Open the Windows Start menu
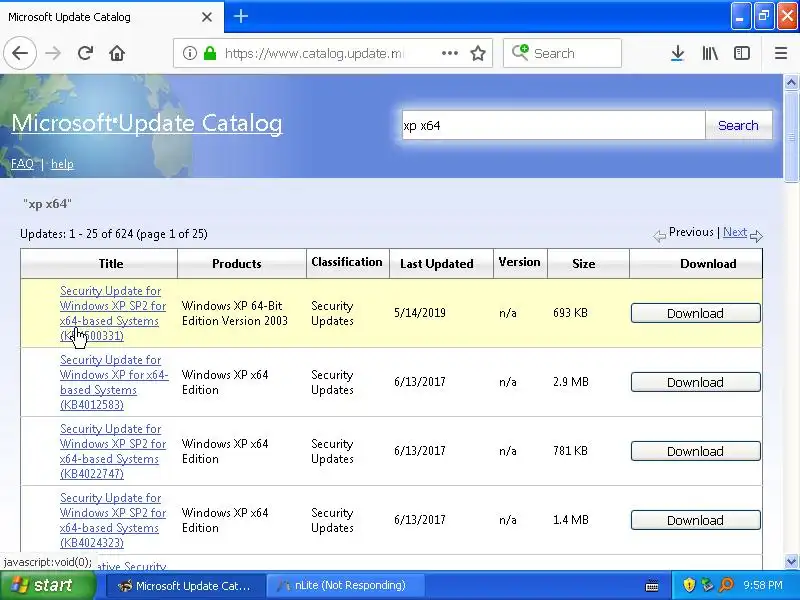The width and height of the screenshot is (800, 600). pos(47,585)
